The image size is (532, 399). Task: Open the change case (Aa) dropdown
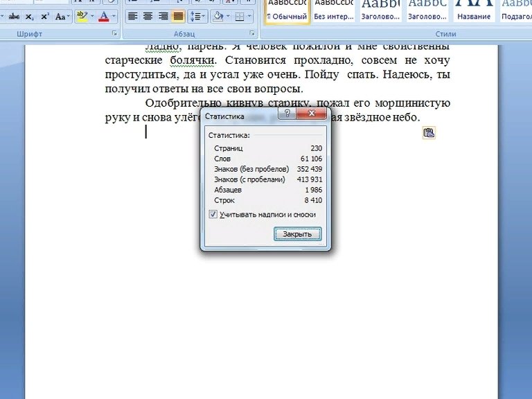[62, 16]
